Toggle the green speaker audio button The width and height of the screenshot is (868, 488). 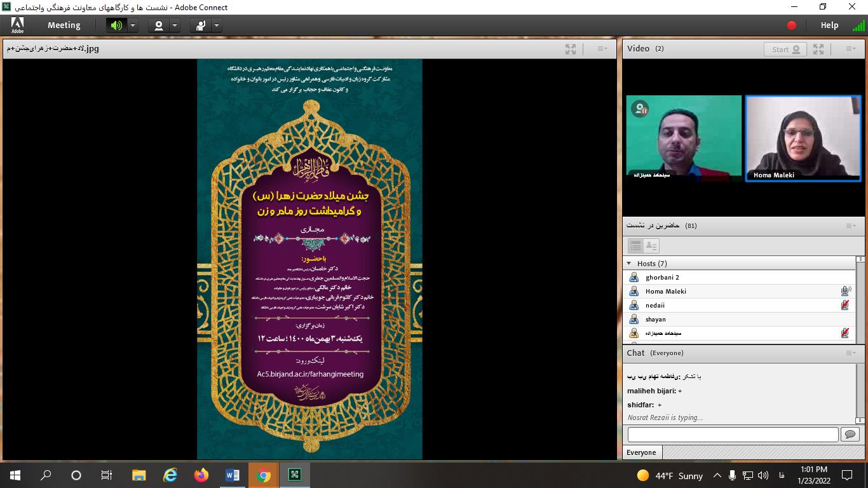[116, 25]
